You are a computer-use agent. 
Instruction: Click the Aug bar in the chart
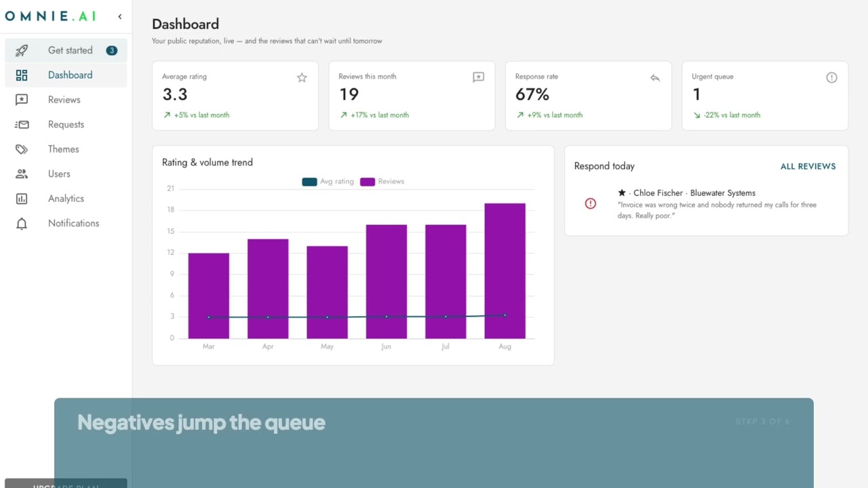[x=505, y=270]
